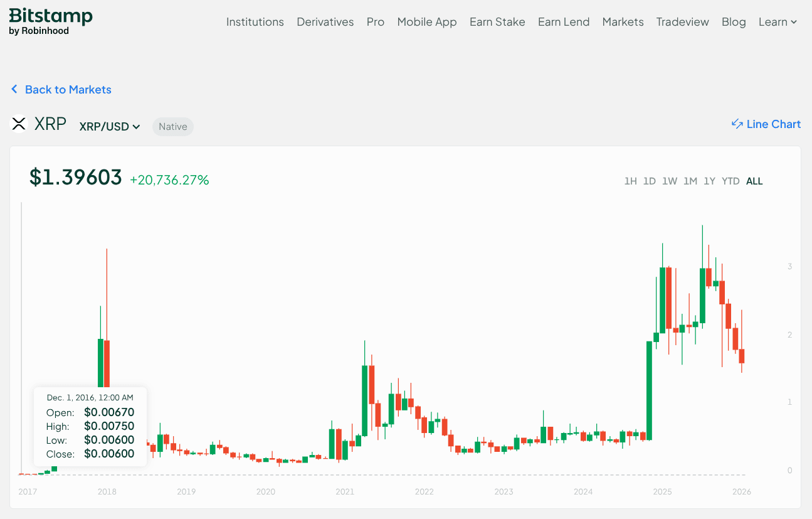The width and height of the screenshot is (812, 519).
Task: Click the XRP coin logo icon
Action: [19, 124]
